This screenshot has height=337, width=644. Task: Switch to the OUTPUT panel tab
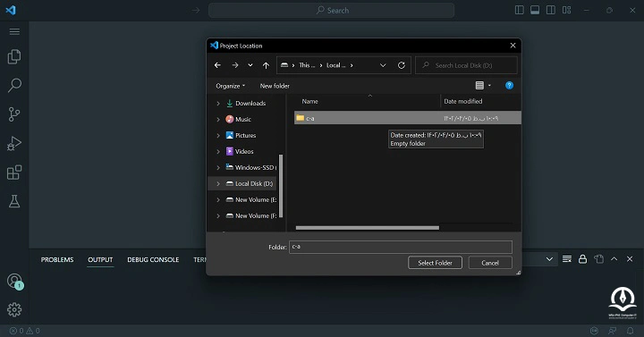(100, 260)
